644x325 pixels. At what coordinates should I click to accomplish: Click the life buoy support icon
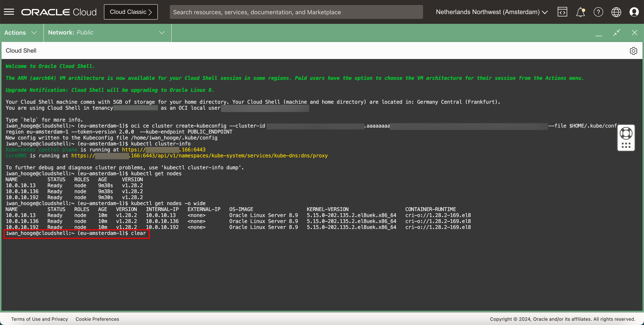(x=626, y=134)
